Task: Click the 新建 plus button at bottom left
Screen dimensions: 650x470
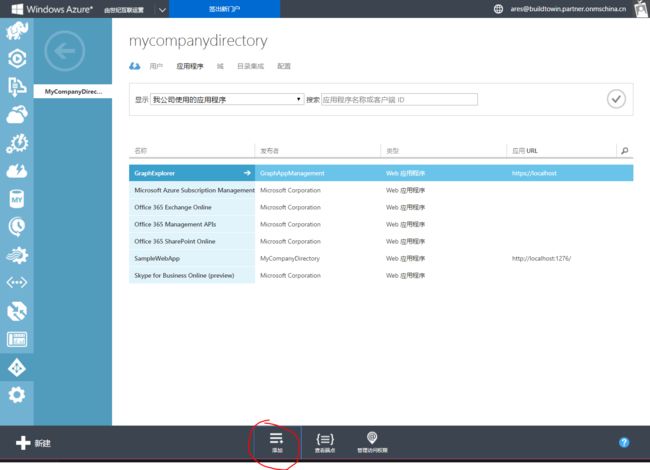Action: 33,443
